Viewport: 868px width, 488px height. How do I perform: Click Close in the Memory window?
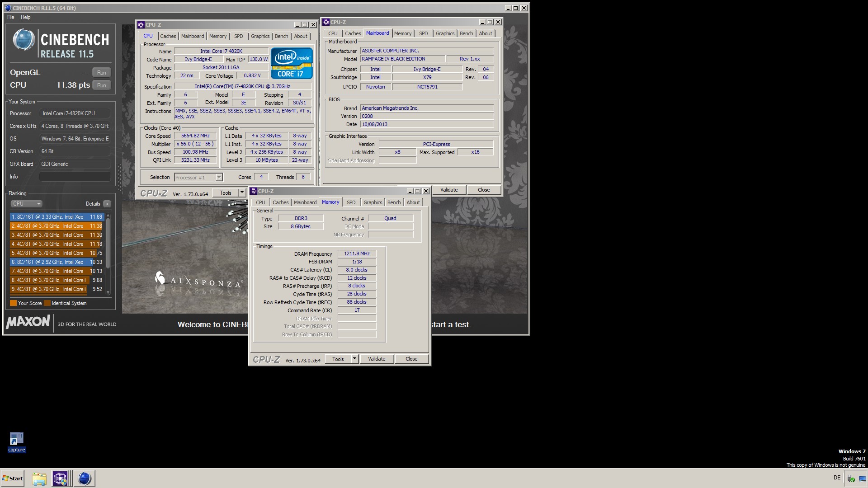411,359
